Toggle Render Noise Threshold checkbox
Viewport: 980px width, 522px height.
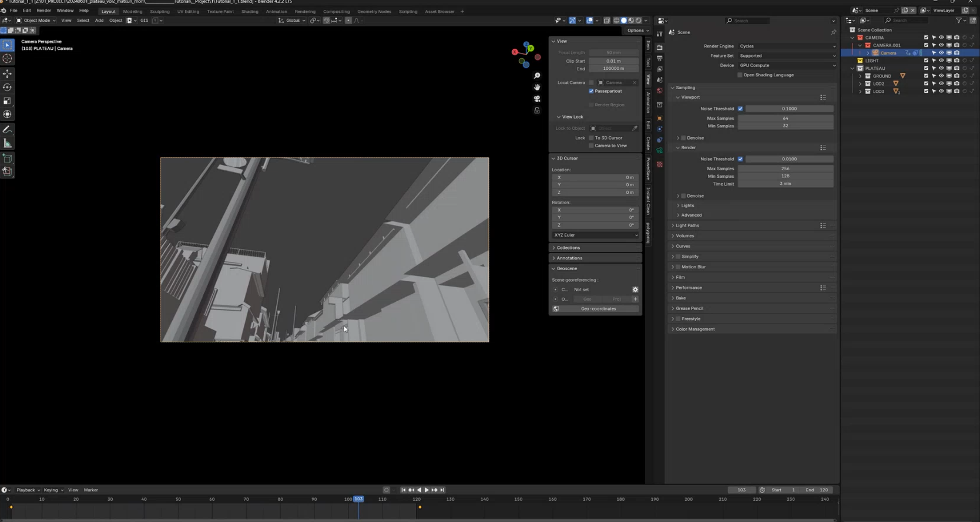pyautogui.click(x=740, y=159)
